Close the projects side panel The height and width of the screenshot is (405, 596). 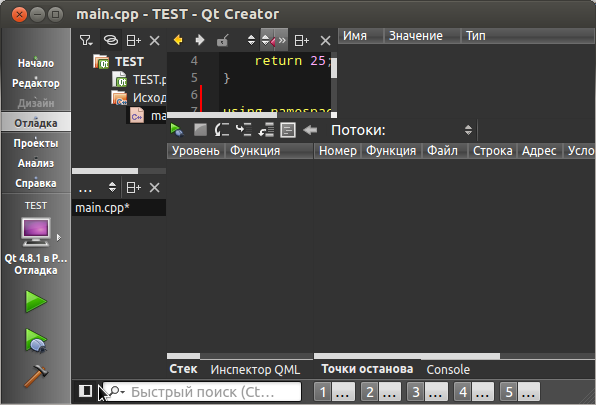(x=154, y=40)
